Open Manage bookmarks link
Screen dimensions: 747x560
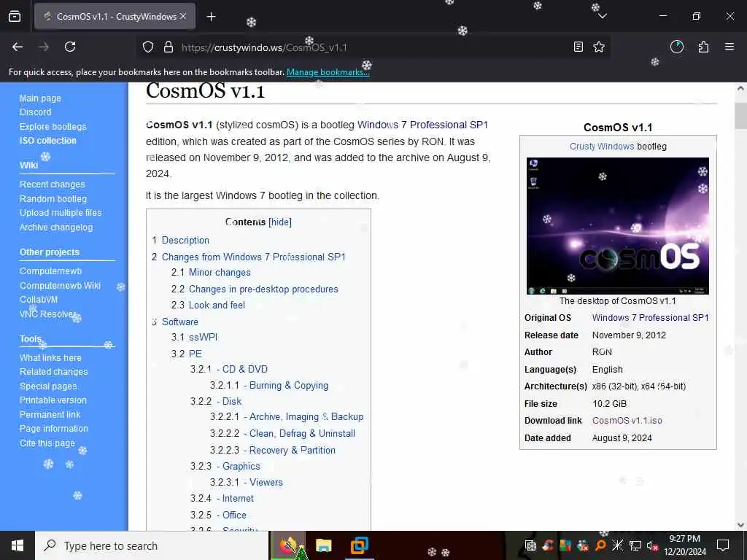tap(328, 72)
